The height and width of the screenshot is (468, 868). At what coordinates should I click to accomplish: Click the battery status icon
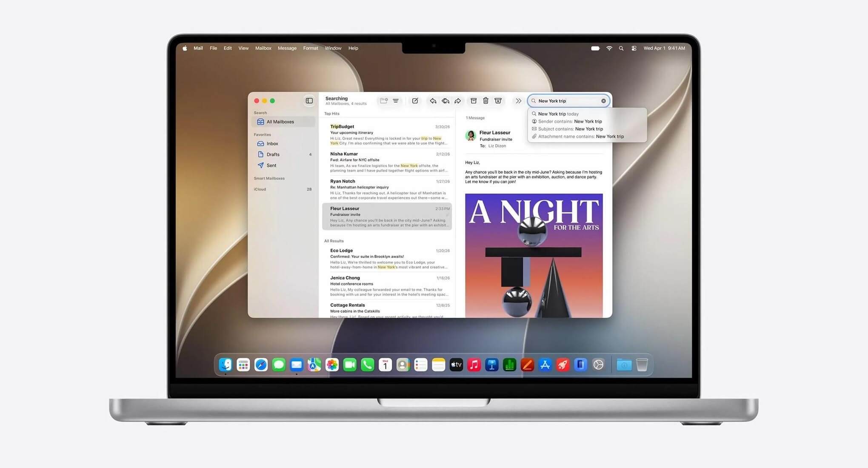click(x=595, y=48)
